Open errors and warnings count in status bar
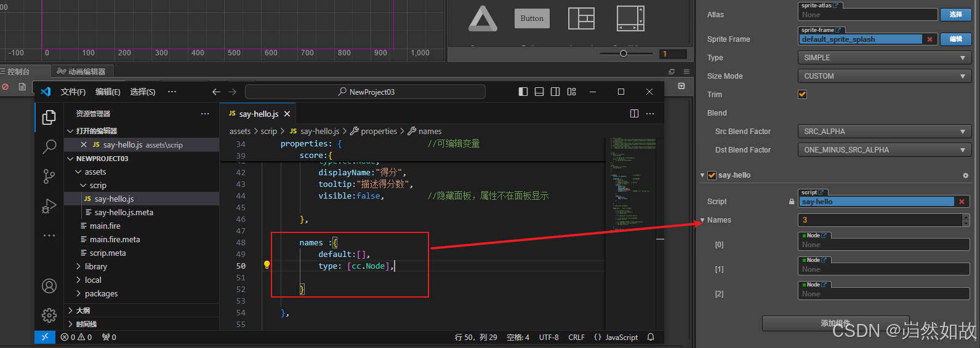Viewport: 980px width, 348px height. [x=76, y=337]
